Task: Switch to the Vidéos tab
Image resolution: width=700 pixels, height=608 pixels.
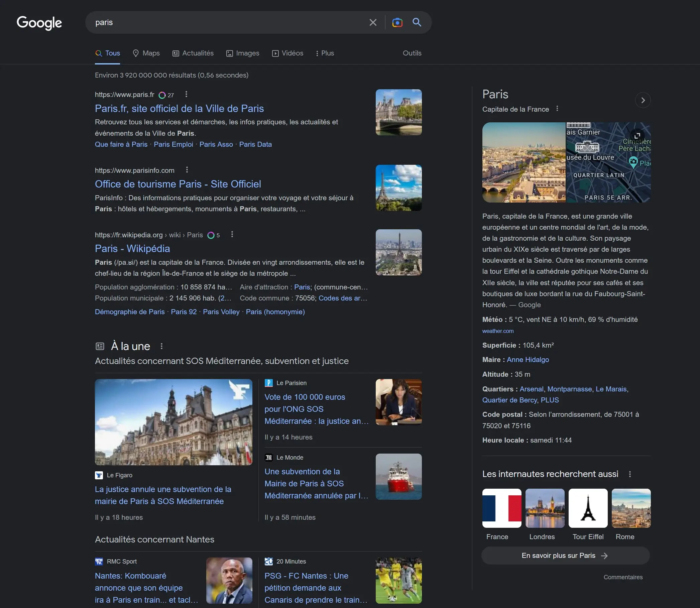Action: click(x=288, y=53)
